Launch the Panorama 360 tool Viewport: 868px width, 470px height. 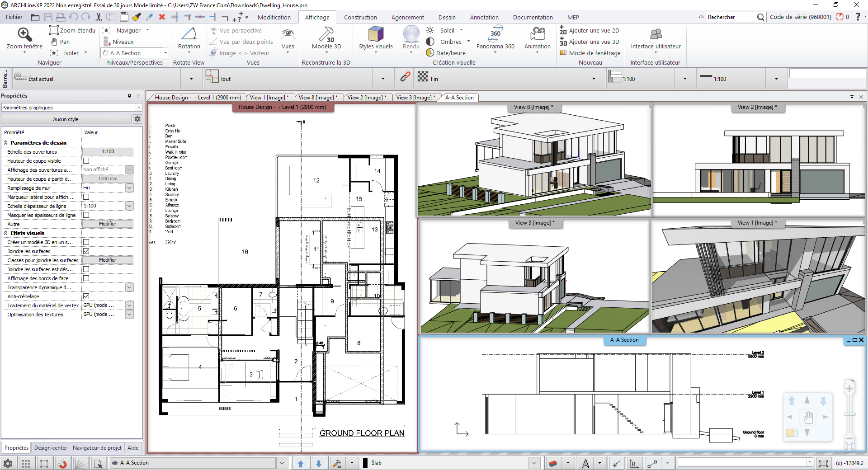(x=495, y=34)
